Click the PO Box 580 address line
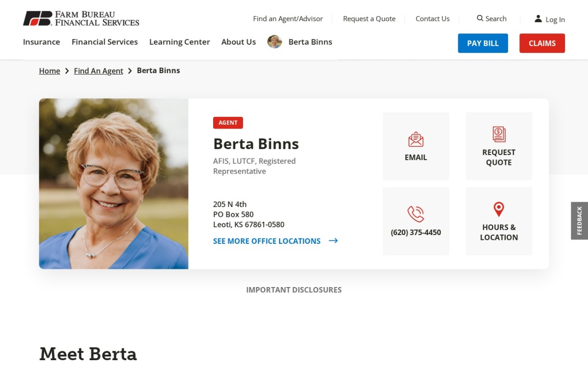 (233, 214)
